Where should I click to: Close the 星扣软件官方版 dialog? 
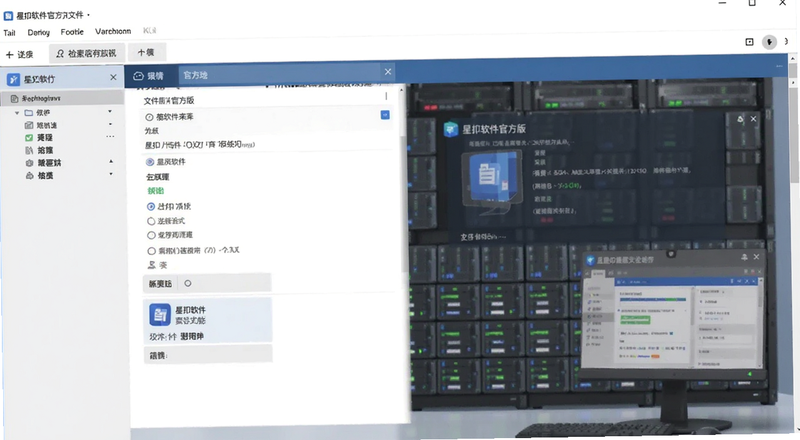754,118
